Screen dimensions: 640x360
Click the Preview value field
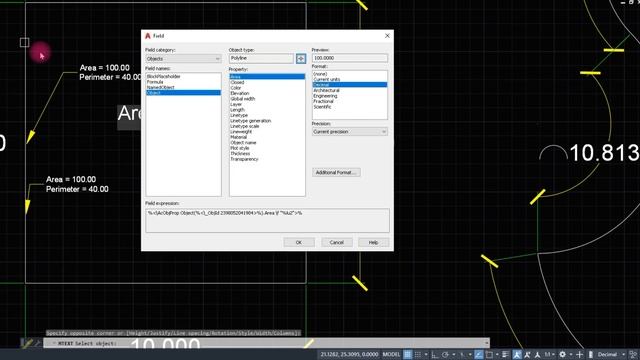coord(349,58)
